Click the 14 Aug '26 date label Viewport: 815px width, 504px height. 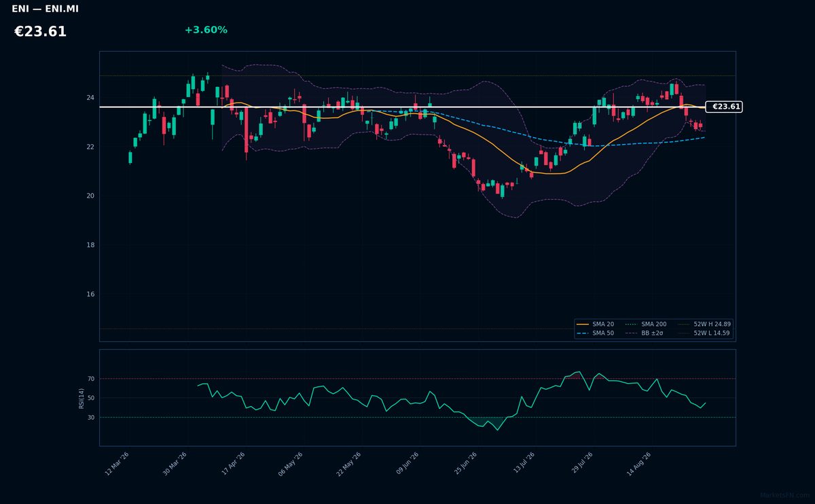(x=639, y=463)
